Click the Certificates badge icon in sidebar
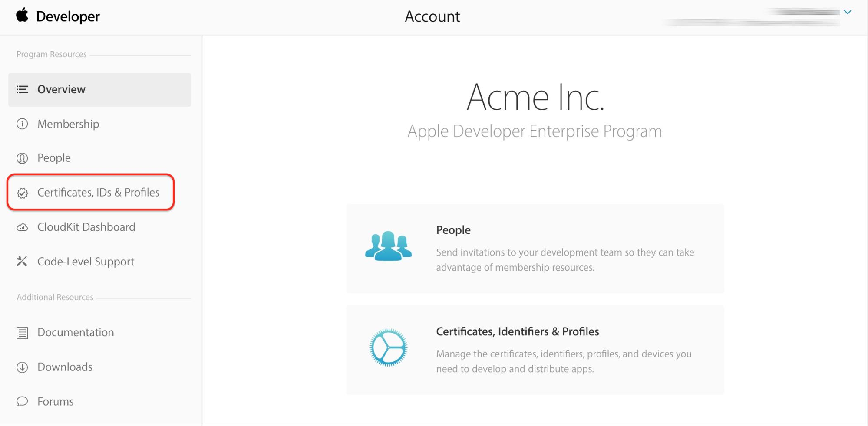Image resolution: width=868 pixels, height=426 pixels. pyautogui.click(x=22, y=193)
